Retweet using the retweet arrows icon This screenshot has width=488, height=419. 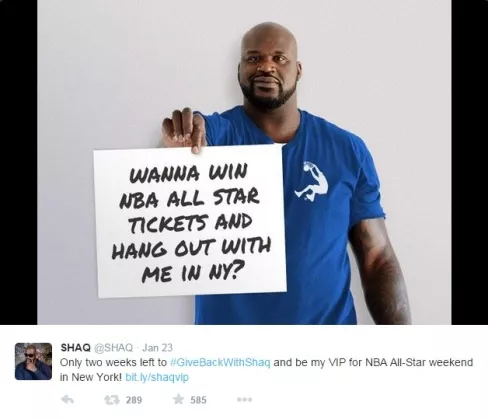point(112,399)
